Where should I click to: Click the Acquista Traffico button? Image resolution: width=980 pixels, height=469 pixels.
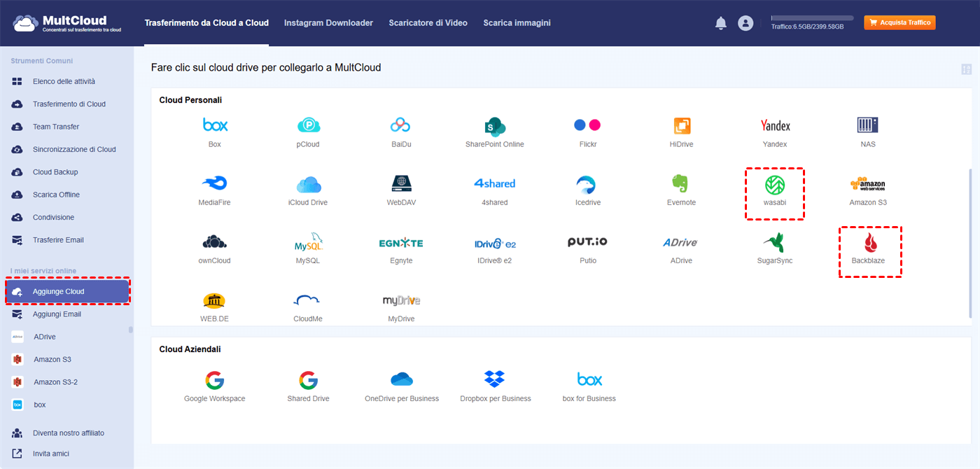[899, 23]
